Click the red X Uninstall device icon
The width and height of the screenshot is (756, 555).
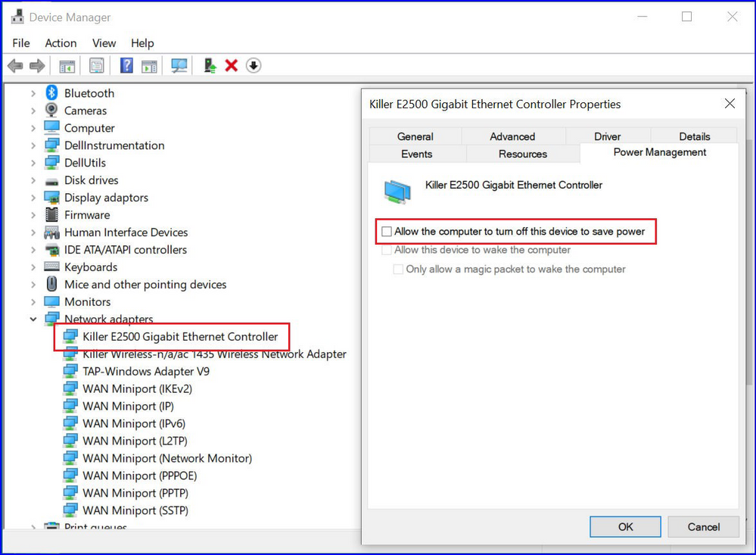(x=232, y=65)
